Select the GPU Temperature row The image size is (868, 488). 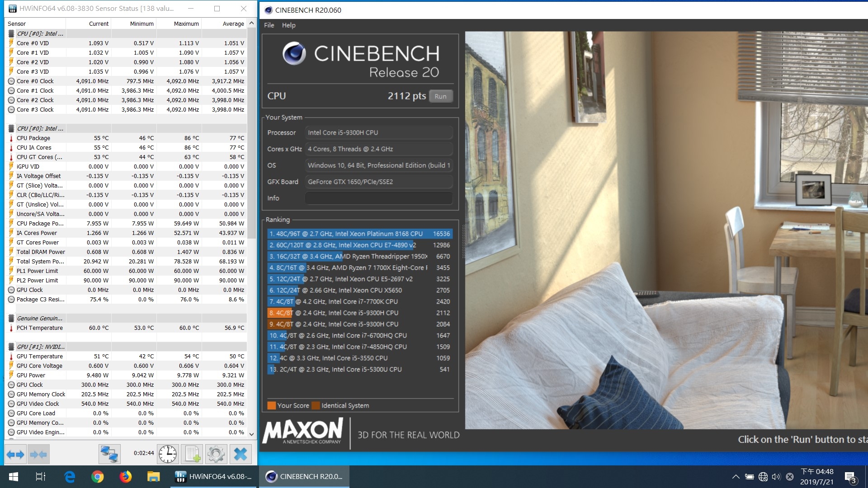click(126, 356)
